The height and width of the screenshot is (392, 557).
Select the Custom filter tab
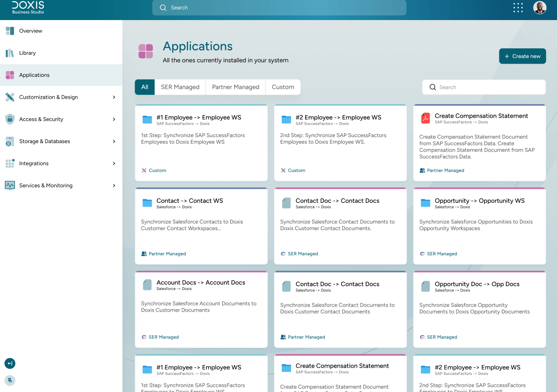coord(283,87)
